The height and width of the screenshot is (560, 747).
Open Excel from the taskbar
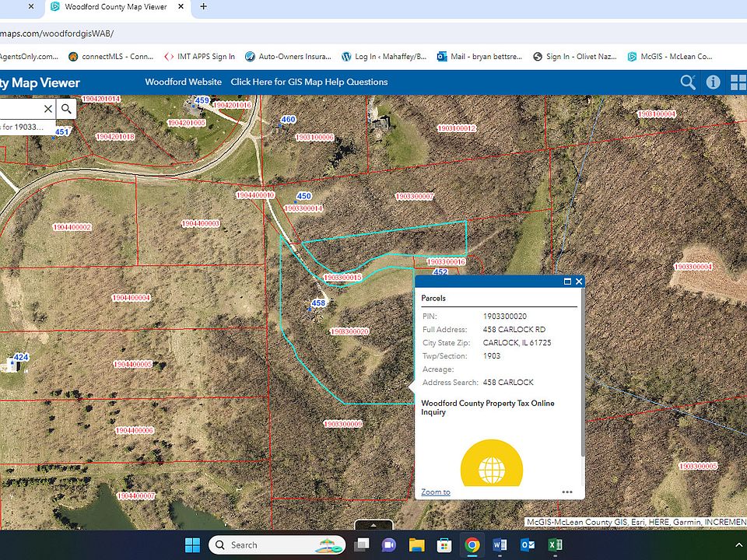(x=555, y=545)
